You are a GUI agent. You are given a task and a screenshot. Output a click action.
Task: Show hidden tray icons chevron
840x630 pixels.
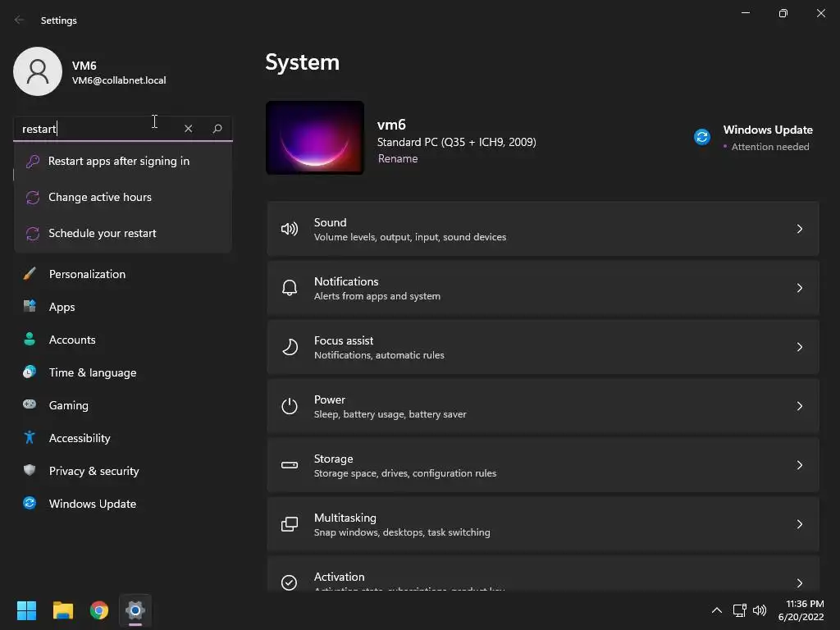click(717, 610)
